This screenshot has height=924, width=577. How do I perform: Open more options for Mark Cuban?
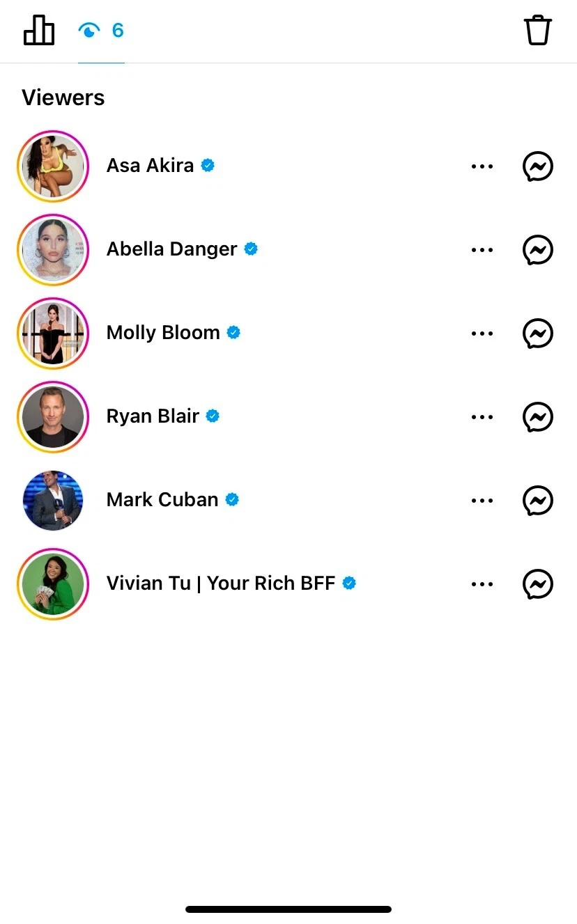[x=482, y=501]
